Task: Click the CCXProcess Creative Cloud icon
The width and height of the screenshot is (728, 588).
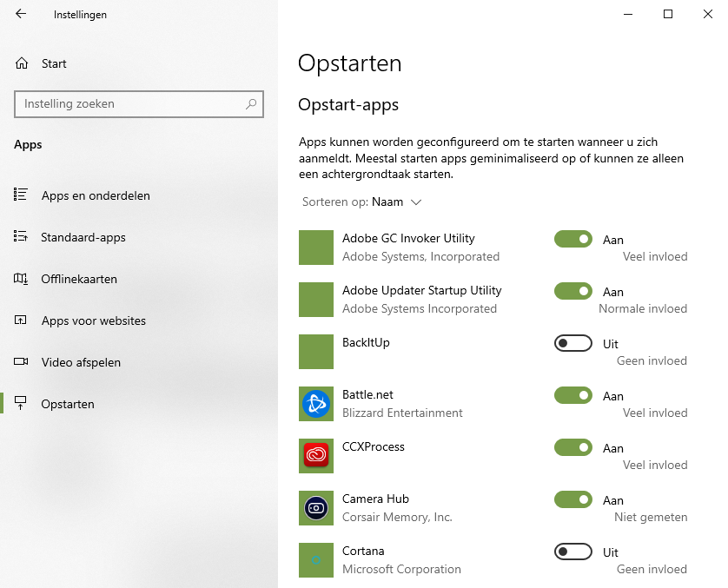Action: 316,456
